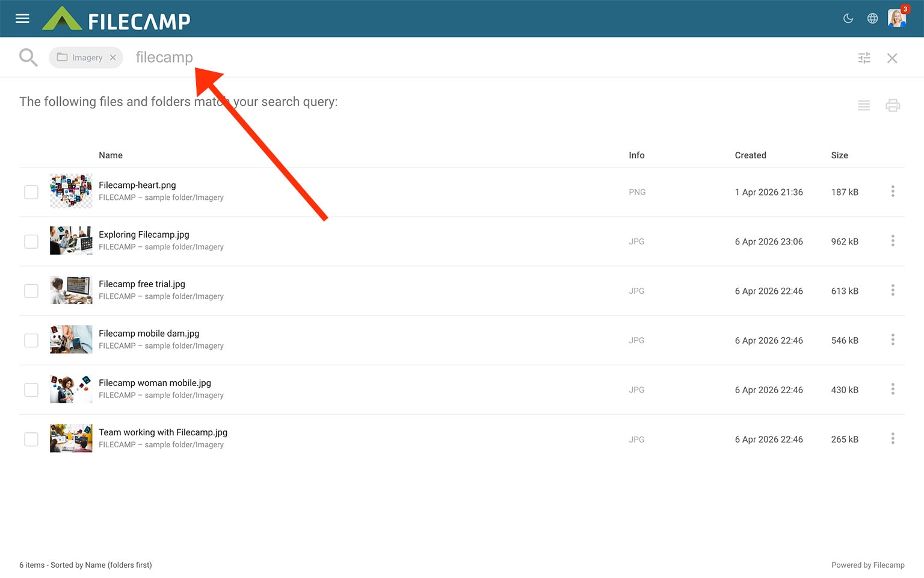Remove the Imagery folder filter chip
This screenshot has height=578, width=924.
pyautogui.click(x=113, y=58)
